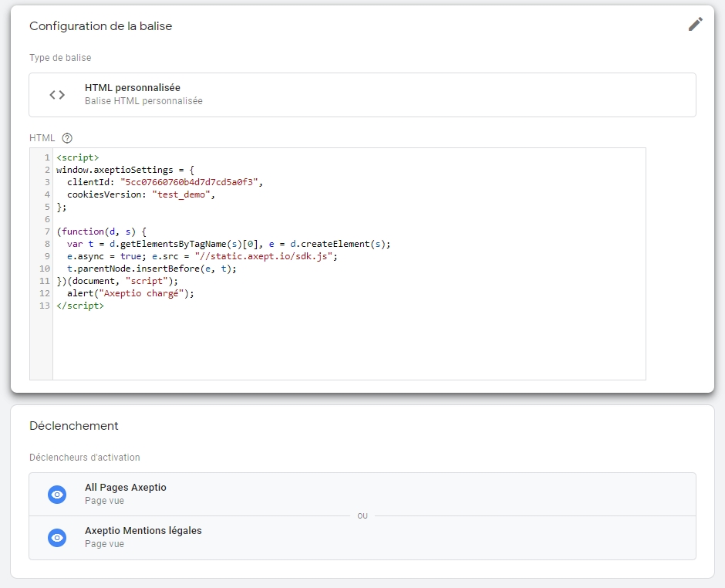Viewport: 725px width, 588px height.
Task: Open the Axeptio Mentions légales trigger
Action: (x=362, y=538)
